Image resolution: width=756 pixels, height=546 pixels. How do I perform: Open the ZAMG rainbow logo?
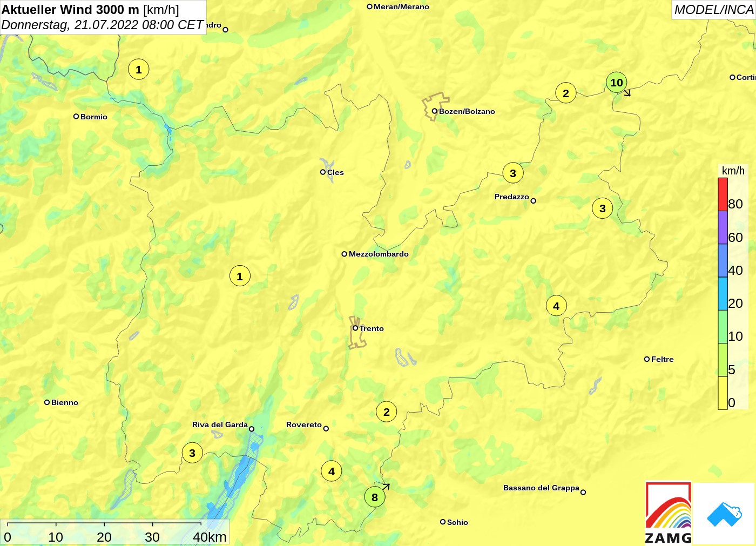(669, 513)
